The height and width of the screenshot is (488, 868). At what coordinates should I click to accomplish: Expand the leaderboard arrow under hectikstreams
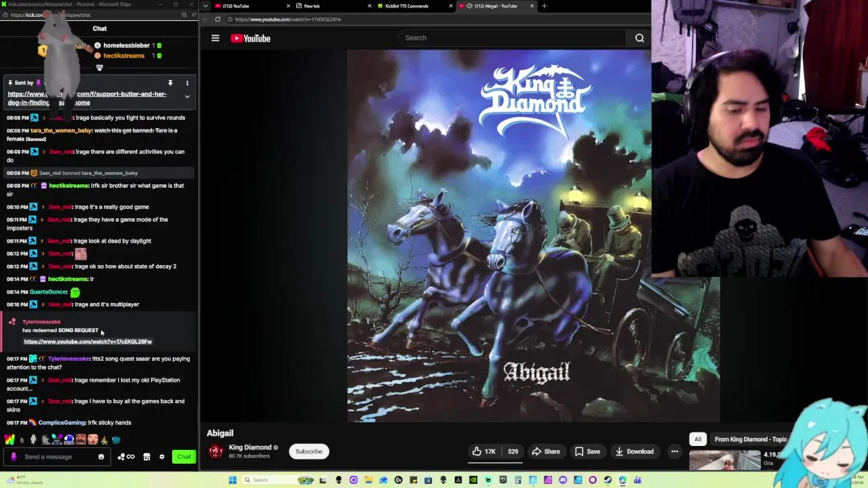click(x=99, y=68)
